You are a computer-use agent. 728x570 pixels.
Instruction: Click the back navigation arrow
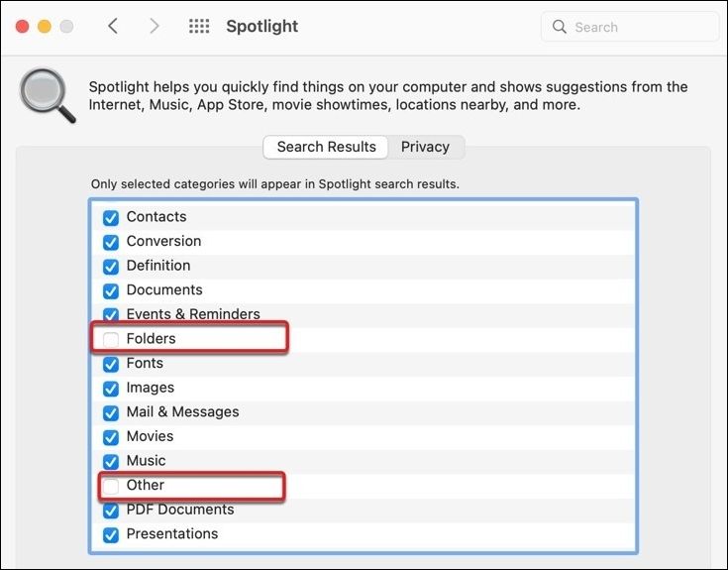pyautogui.click(x=113, y=27)
